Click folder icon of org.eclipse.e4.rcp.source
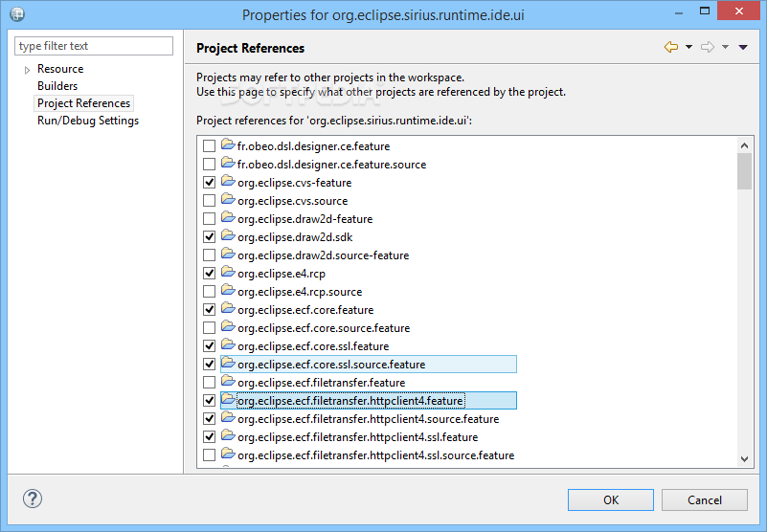Viewport: 767px width, 532px height. coord(228,290)
